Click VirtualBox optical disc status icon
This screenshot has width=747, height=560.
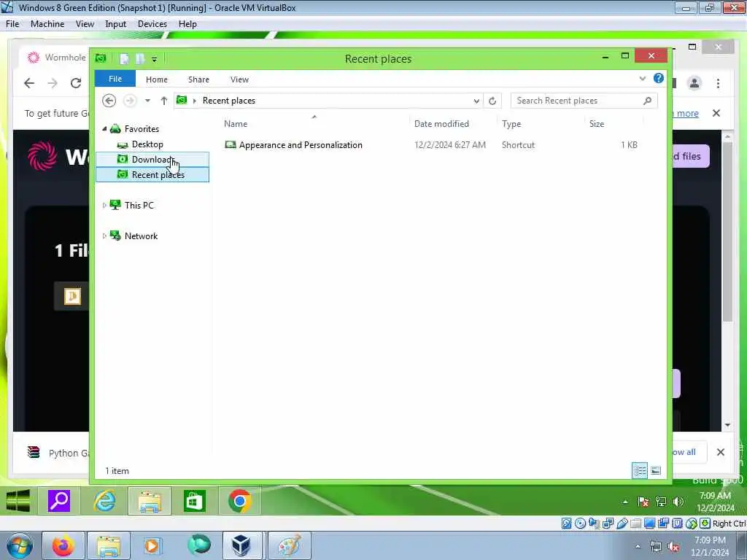pos(580,524)
